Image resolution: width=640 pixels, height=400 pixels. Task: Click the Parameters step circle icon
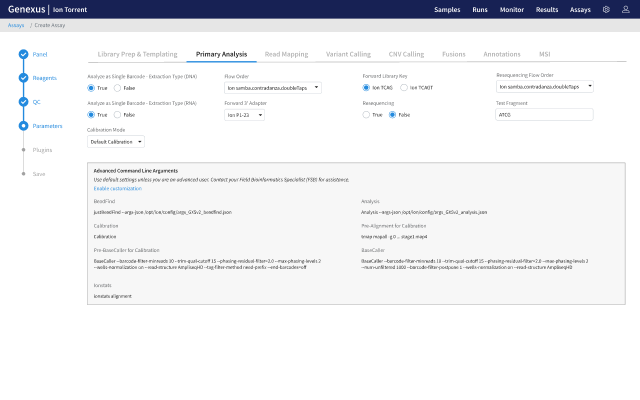[x=23, y=126]
